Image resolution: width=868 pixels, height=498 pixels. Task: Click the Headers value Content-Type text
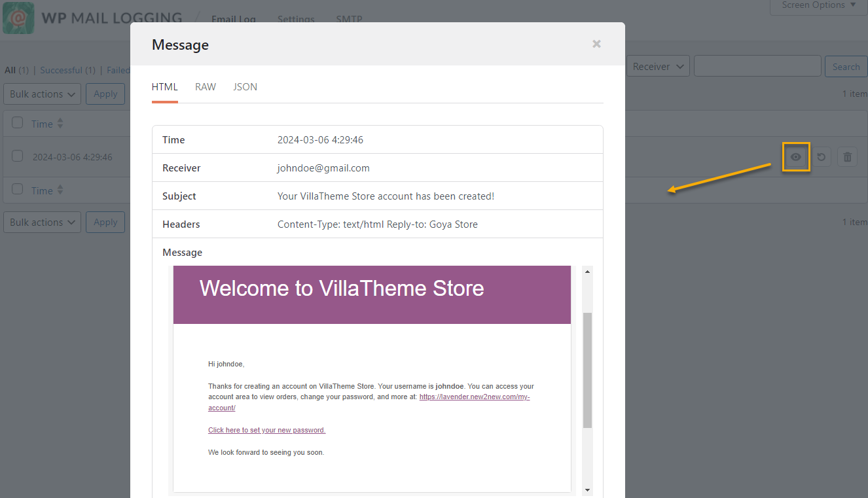tap(378, 224)
